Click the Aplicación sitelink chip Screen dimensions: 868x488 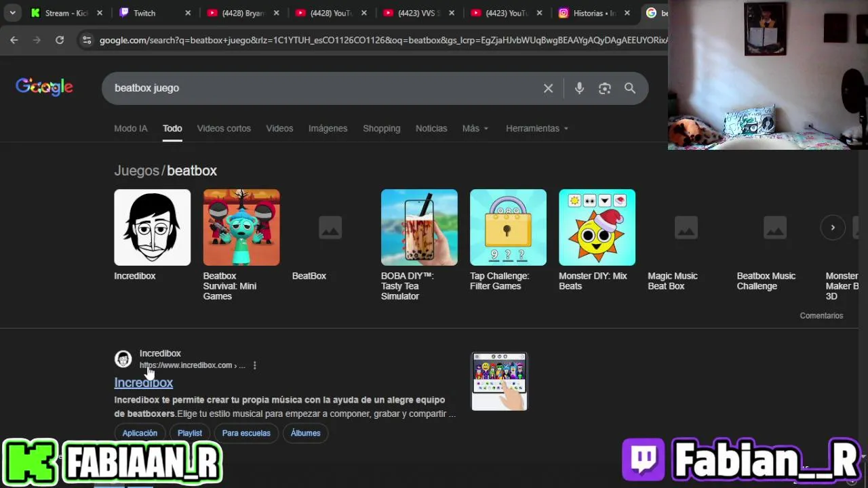click(140, 433)
